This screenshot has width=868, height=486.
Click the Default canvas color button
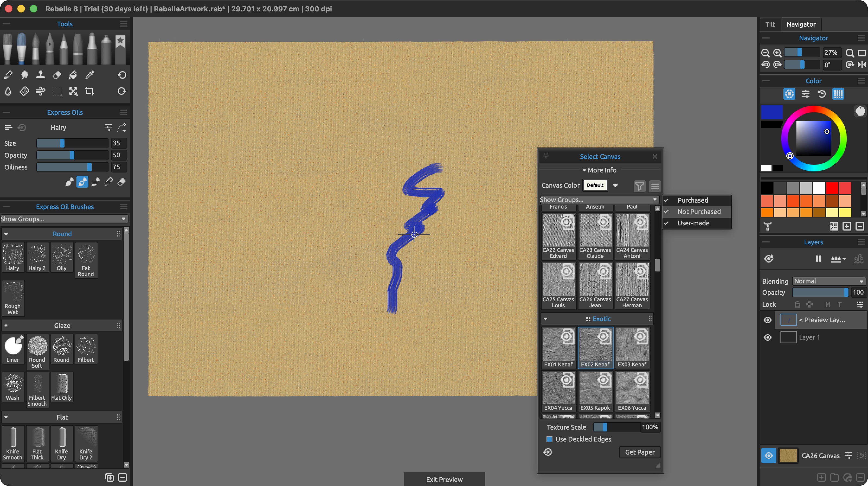[x=595, y=185]
